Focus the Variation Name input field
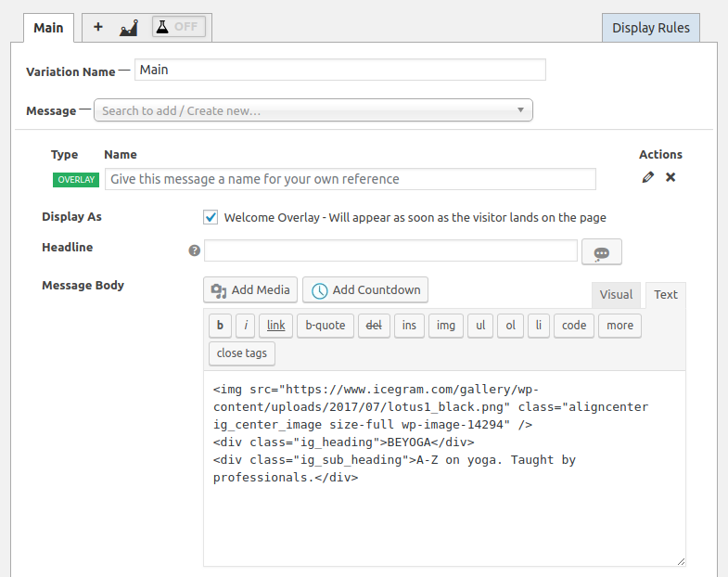 (340, 70)
